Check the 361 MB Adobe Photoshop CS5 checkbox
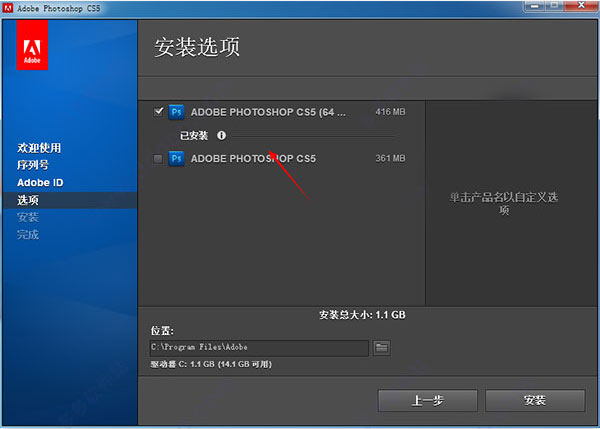This screenshot has width=600, height=429. [158, 158]
